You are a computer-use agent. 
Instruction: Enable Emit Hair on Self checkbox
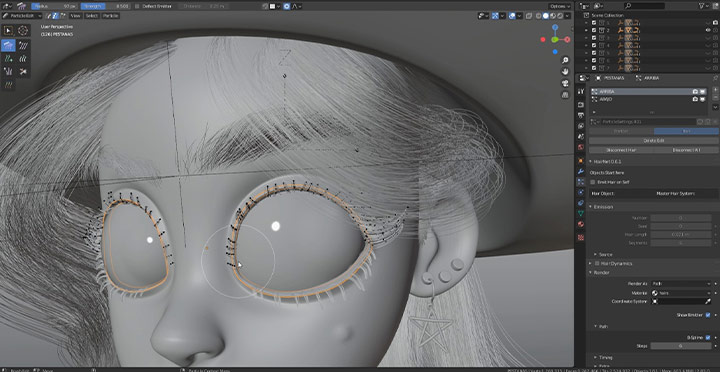pos(593,182)
